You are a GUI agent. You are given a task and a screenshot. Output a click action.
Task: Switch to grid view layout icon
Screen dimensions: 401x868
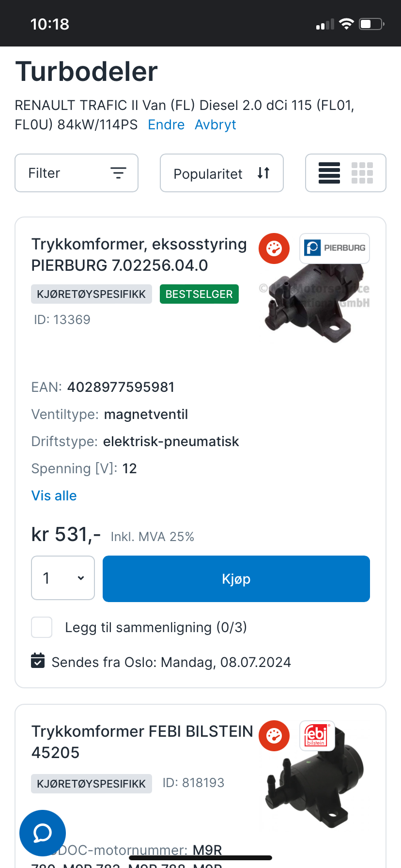[x=362, y=173]
